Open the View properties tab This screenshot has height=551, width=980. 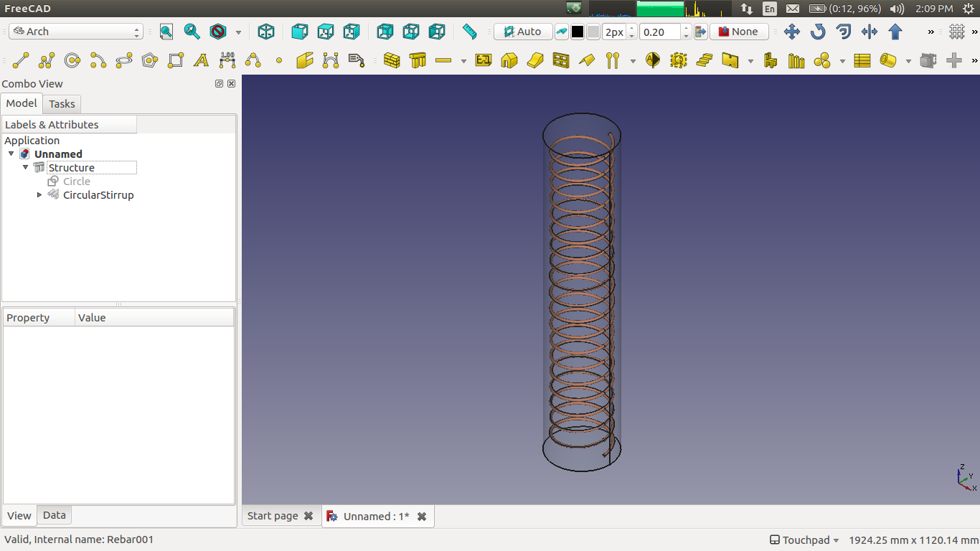(19, 515)
